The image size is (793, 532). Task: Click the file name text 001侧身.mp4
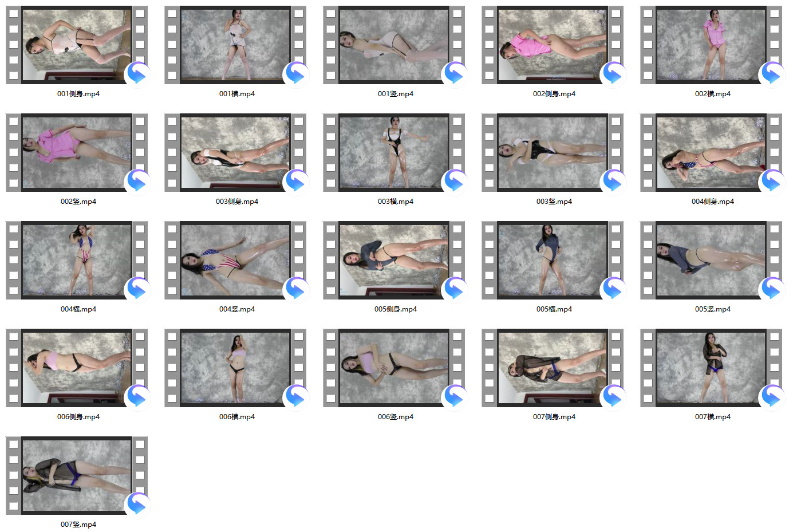[78, 94]
